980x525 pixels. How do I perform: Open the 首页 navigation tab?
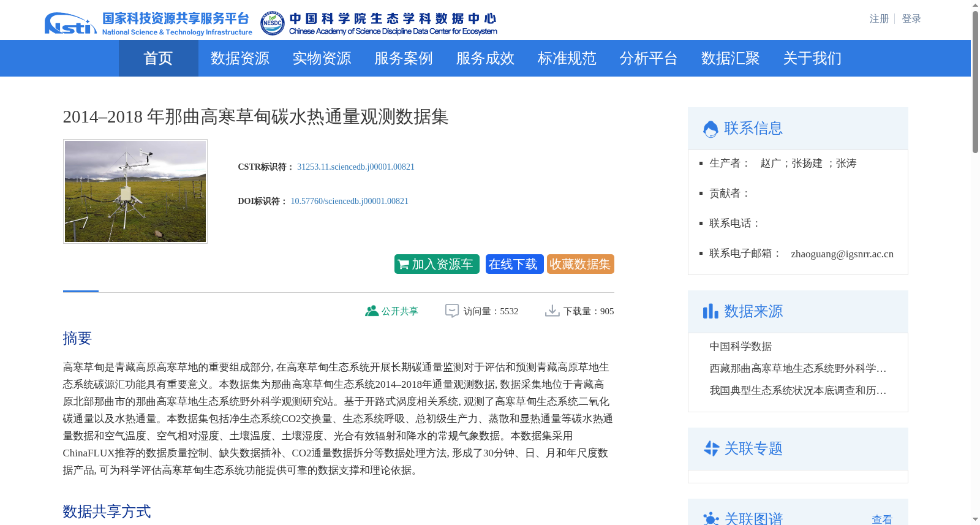pos(159,58)
